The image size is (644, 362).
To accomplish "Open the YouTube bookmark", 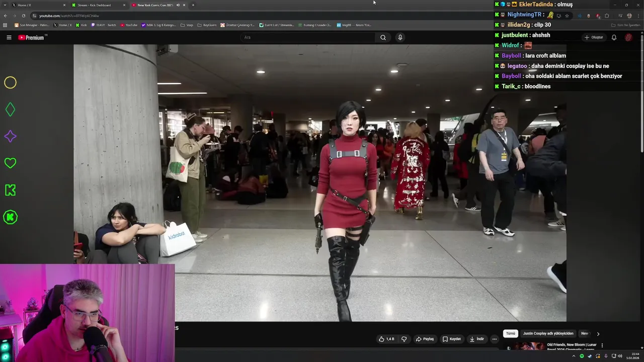I will [x=129, y=25].
